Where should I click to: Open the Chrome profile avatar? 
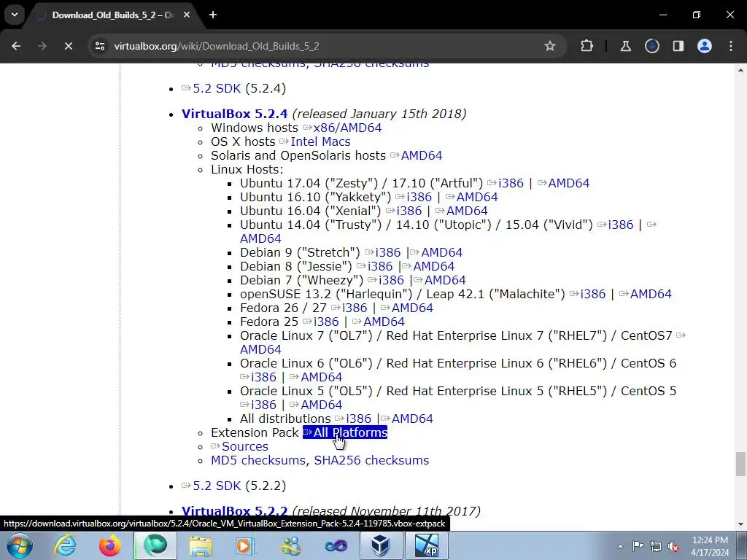pyautogui.click(x=705, y=46)
